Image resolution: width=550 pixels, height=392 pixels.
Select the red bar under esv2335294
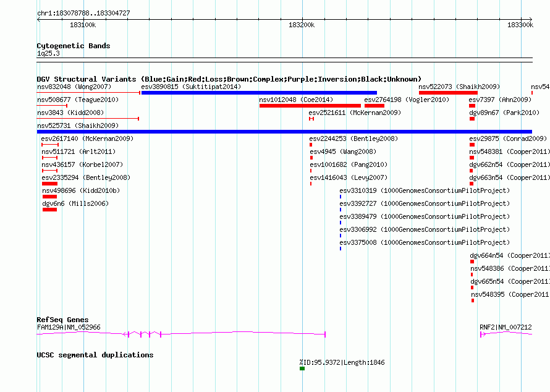(x=49, y=184)
